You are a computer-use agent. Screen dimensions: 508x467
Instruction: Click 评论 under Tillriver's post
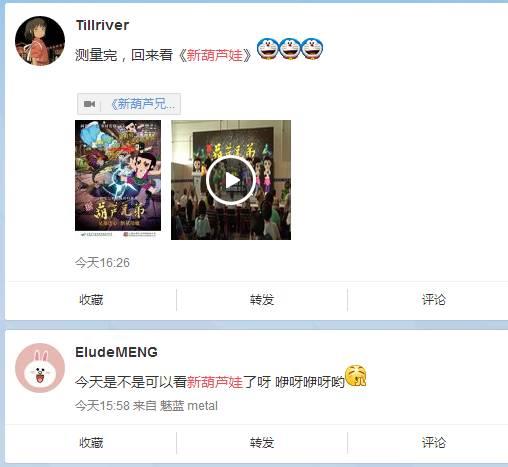(x=434, y=300)
